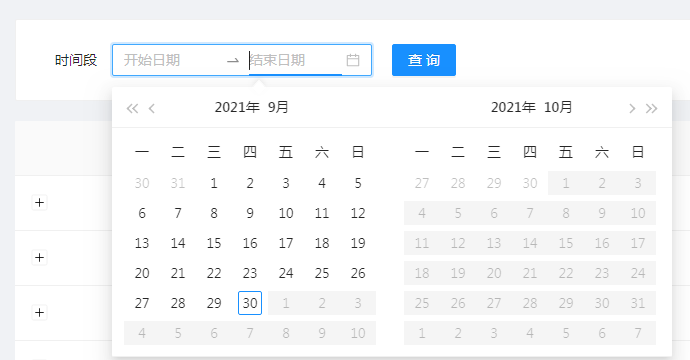Go to previous month with single-left arrow

(152, 108)
